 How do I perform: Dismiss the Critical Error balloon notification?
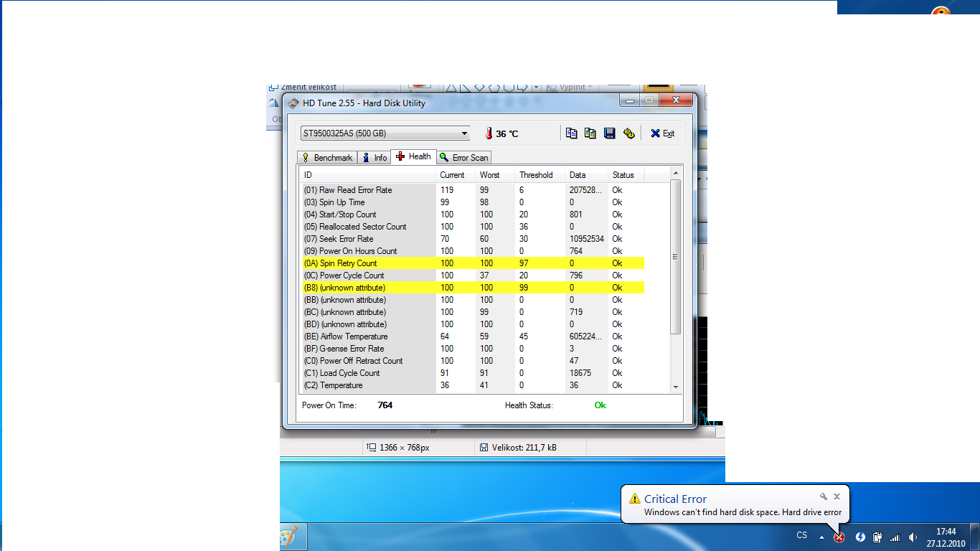click(x=837, y=496)
